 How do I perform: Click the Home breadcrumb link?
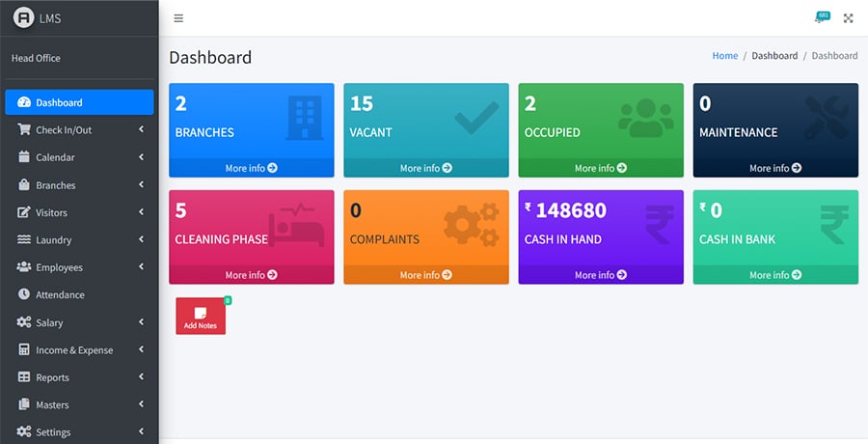point(724,56)
